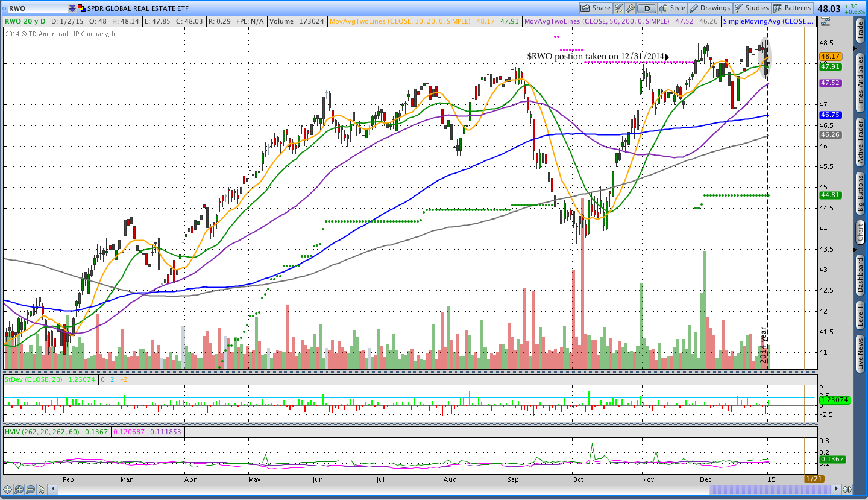Click the purple 47.52 price bubble

pyautogui.click(x=830, y=83)
